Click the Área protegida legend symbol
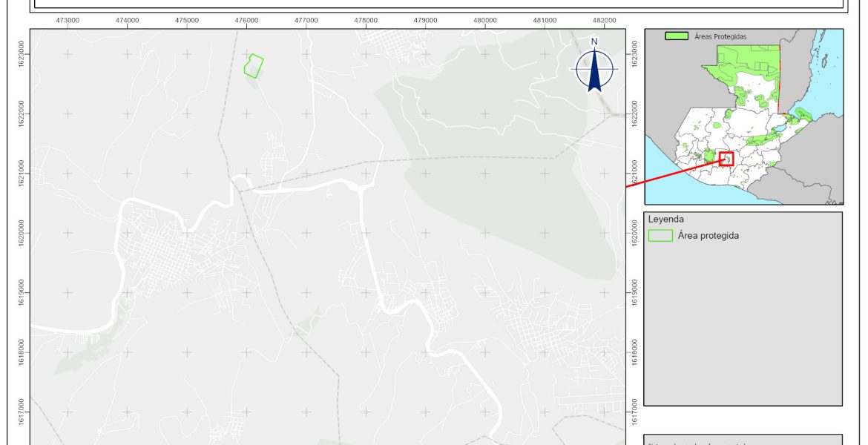Screen dimensions: 868x445 pyautogui.click(x=660, y=236)
